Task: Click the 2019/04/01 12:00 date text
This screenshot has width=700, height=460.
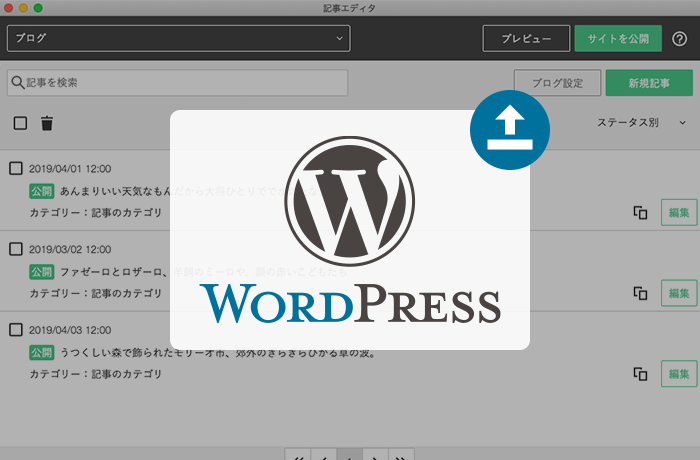Action: coord(70,169)
